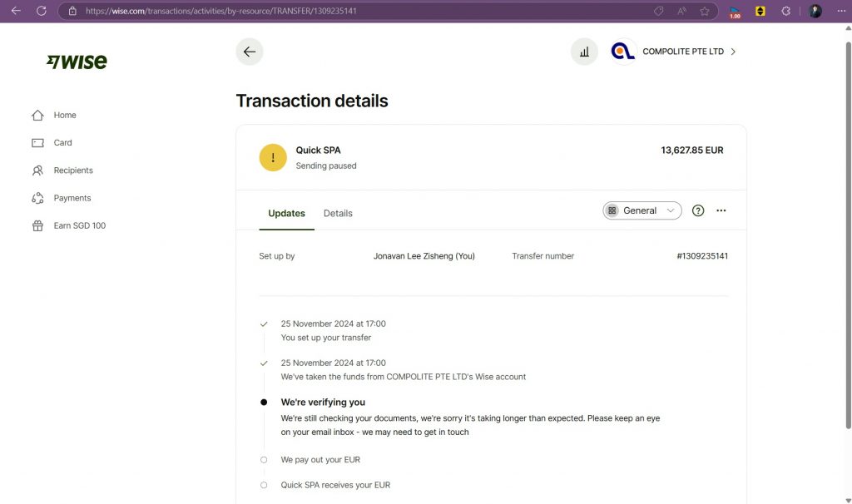Viewport: 852px width, 504px height.
Task: Open more options with the three dots
Action: pos(721,210)
